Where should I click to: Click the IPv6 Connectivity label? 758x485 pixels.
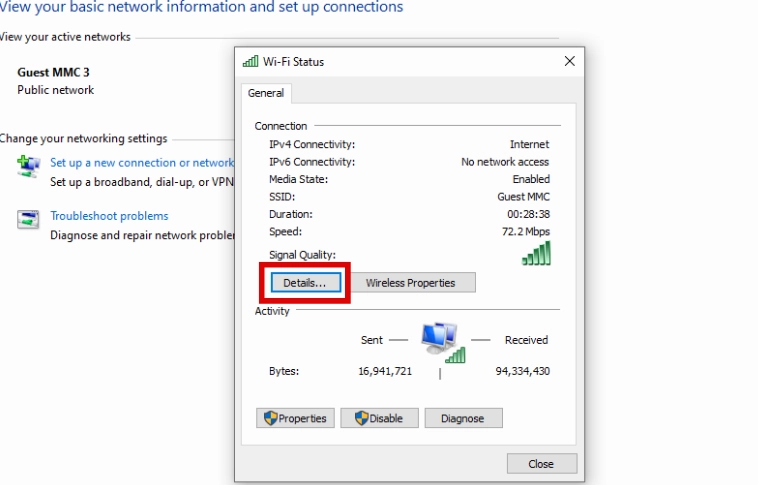[x=312, y=162]
